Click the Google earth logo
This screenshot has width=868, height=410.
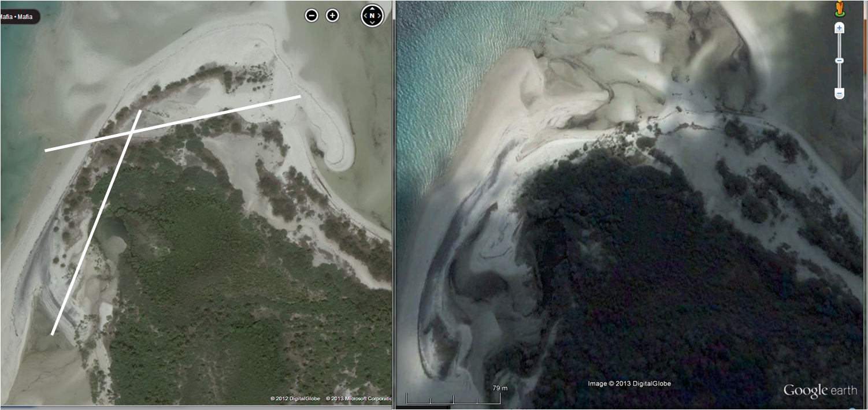819,391
